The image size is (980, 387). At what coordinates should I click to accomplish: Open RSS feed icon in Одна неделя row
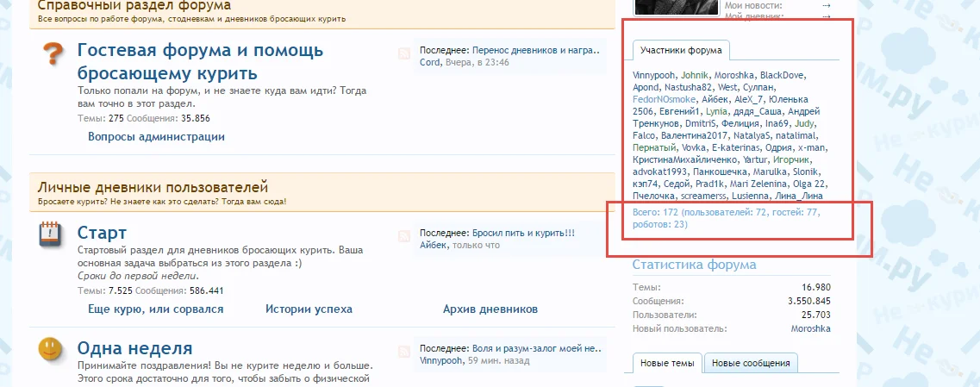(403, 353)
